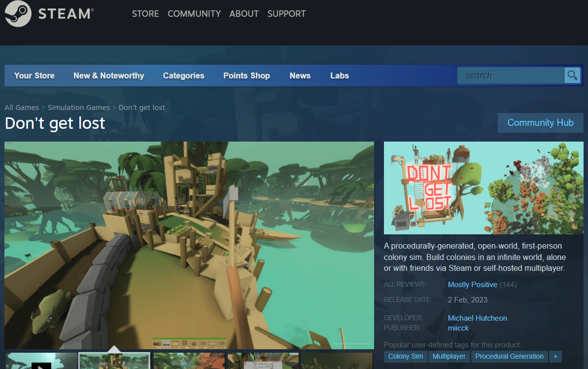The width and height of the screenshot is (588, 369).
Task: Open the Categories dropdown
Action: [x=183, y=75]
